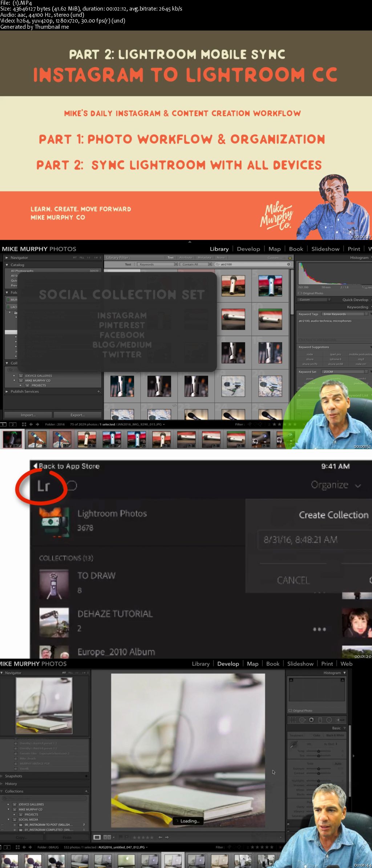Click the previous photo arrow in the Develop toolbar
The width and height of the screenshot is (372, 868).
pyautogui.click(x=160, y=837)
